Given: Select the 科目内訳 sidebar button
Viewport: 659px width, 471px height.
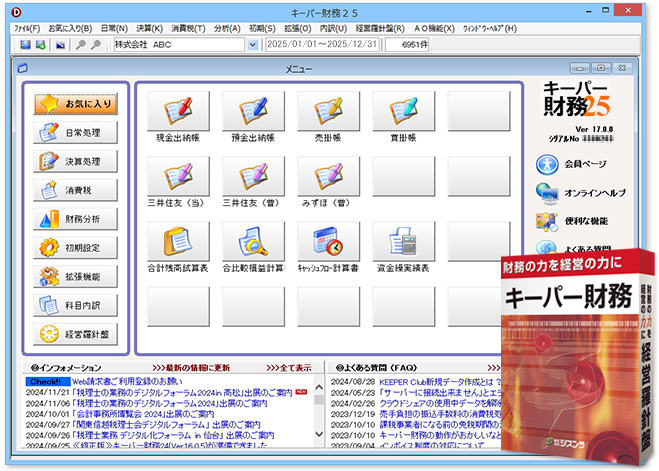Looking at the screenshot, I should click(x=76, y=305).
